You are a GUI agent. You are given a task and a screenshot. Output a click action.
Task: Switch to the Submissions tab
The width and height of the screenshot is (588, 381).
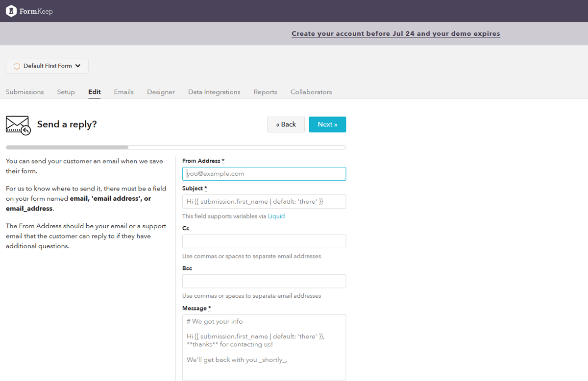[x=24, y=92]
